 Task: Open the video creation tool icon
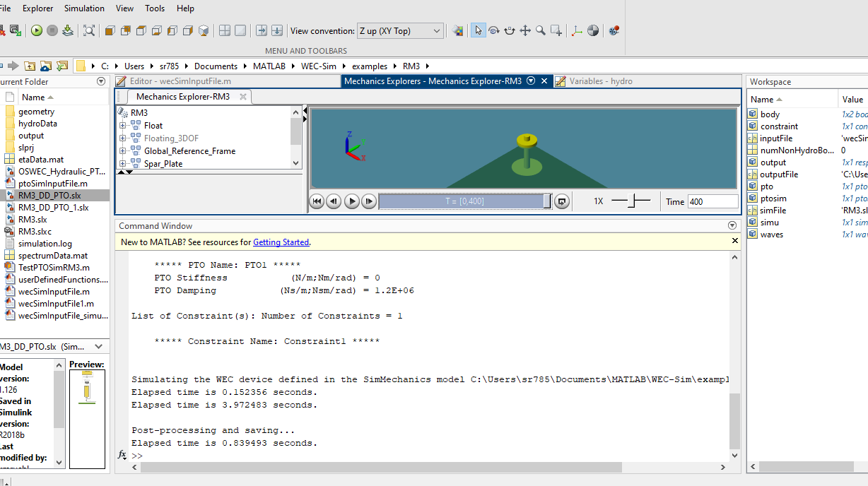click(614, 30)
